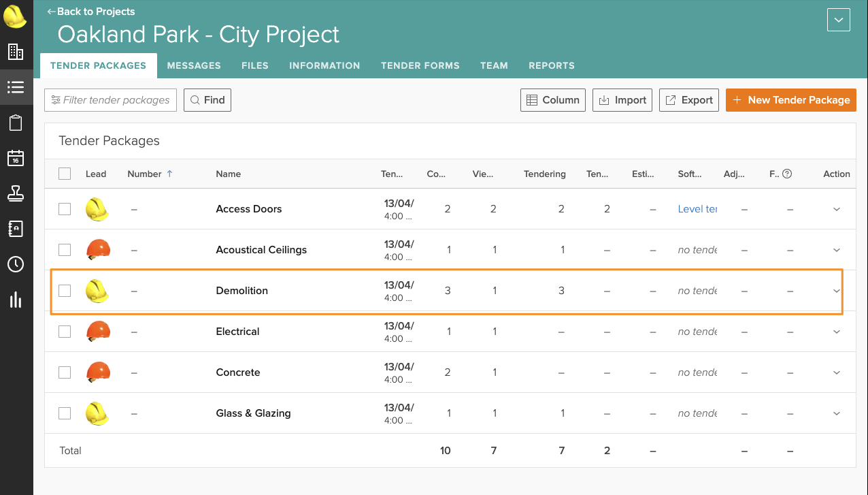The width and height of the screenshot is (868, 495).
Task: Expand the Access Doors action chevron
Action: point(837,210)
